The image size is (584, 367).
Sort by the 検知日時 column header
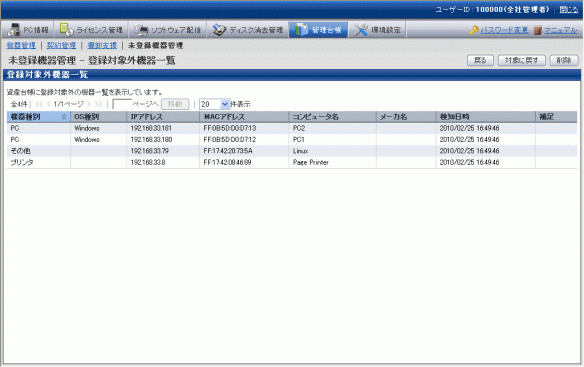coord(486,117)
